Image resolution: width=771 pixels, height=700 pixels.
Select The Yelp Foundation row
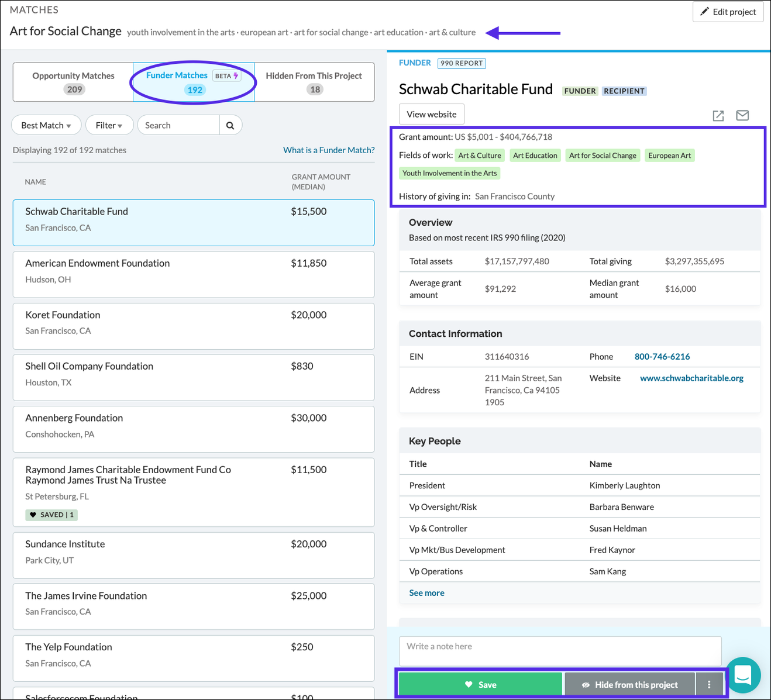click(194, 658)
